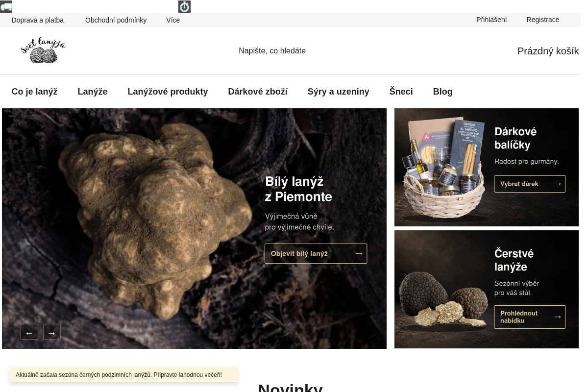The image size is (588, 392).
Task: Click the stopwatch icon at top
Action: (184, 6)
